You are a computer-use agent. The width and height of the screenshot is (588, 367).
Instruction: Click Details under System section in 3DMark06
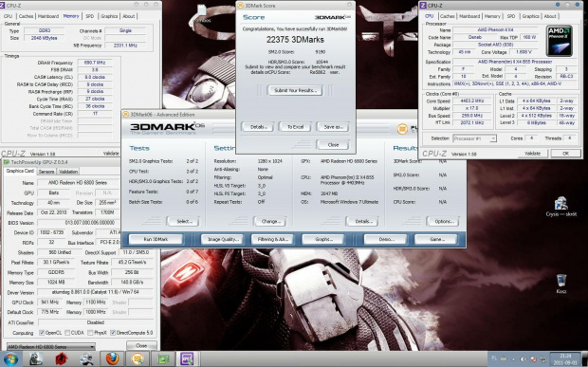point(362,222)
